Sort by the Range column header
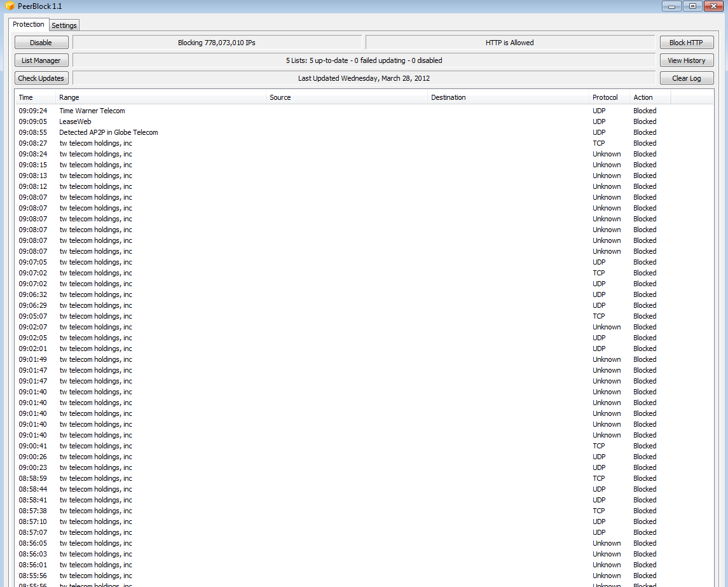 tap(161, 97)
